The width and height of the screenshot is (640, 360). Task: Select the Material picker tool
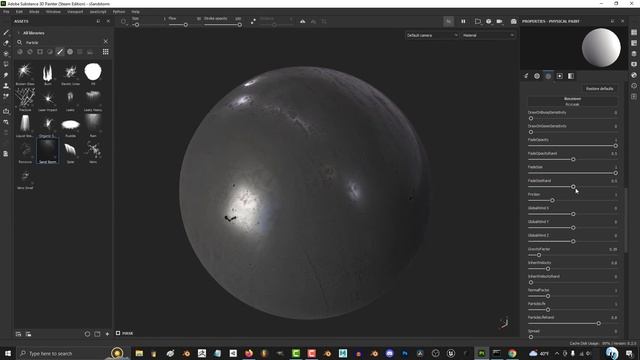[6, 96]
